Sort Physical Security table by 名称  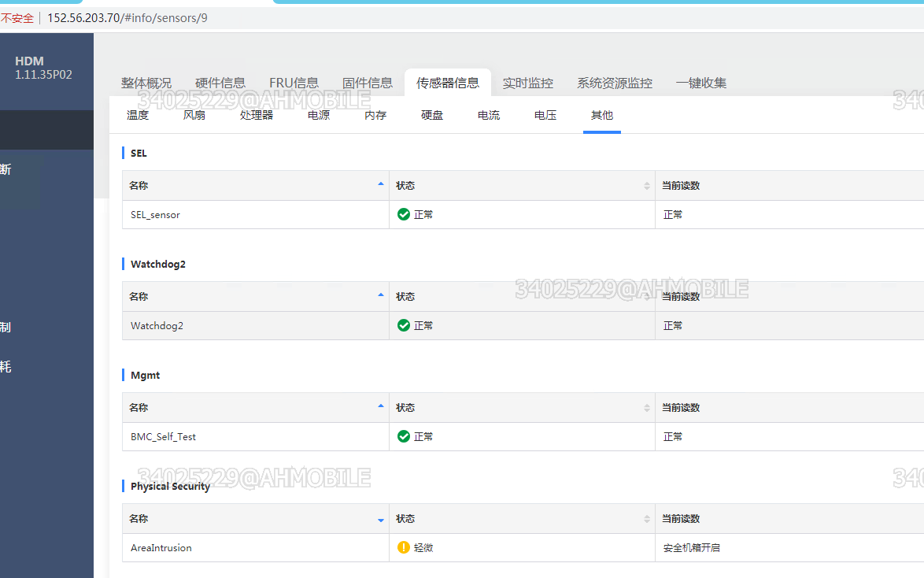tap(256, 519)
